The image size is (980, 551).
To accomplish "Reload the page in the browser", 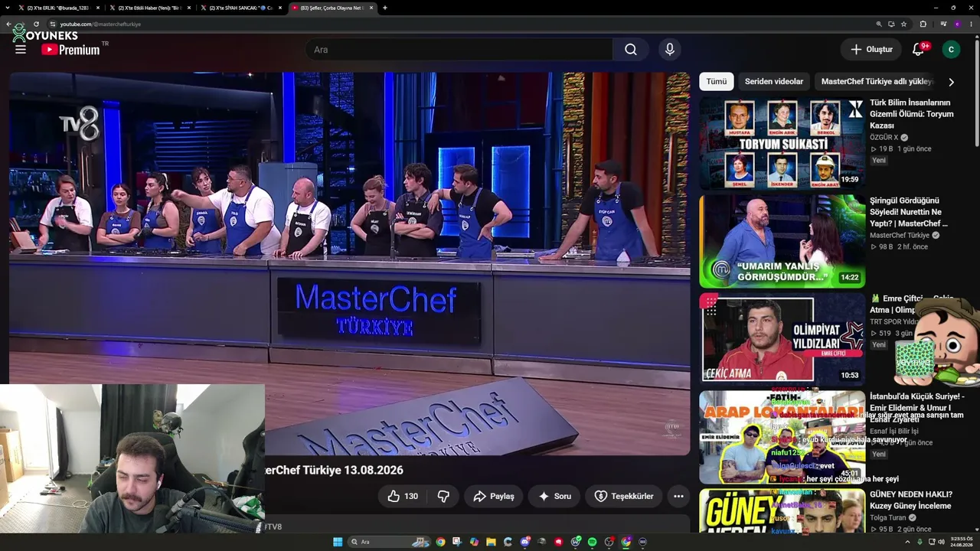I will pyautogui.click(x=36, y=24).
